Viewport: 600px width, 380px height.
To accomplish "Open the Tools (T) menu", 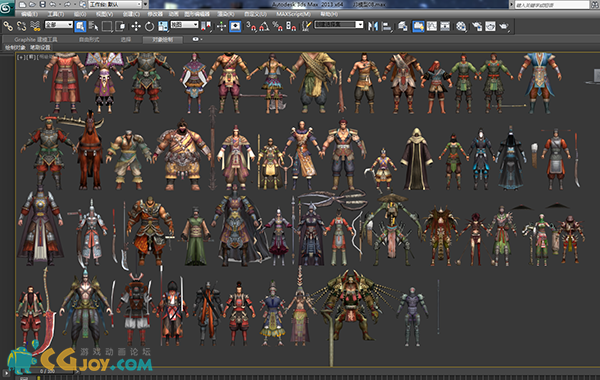I will tap(56, 14).
